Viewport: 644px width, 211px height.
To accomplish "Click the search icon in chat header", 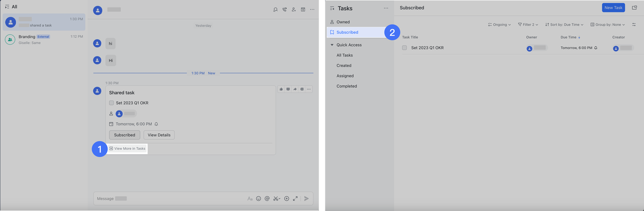I will [x=275, y=10].
